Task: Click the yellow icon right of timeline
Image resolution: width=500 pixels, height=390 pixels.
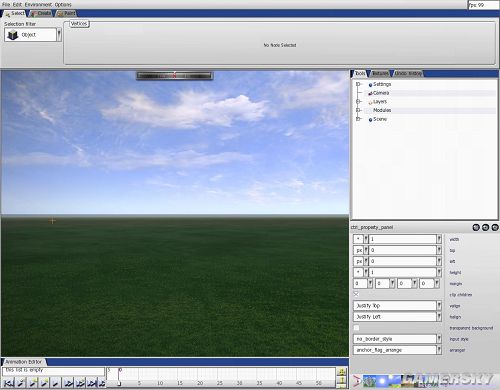Action: click(x=342, y=372)
